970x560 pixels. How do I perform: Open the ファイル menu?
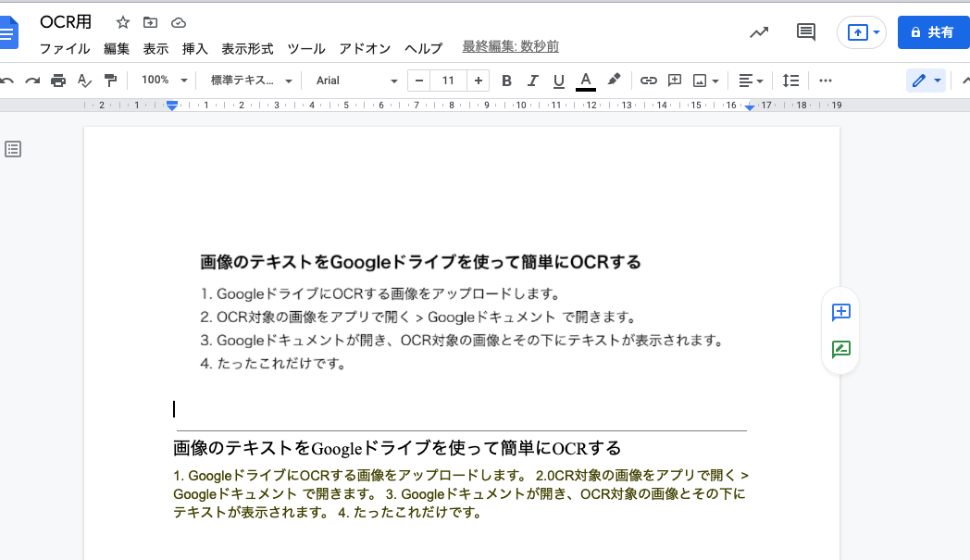(65, 48)
